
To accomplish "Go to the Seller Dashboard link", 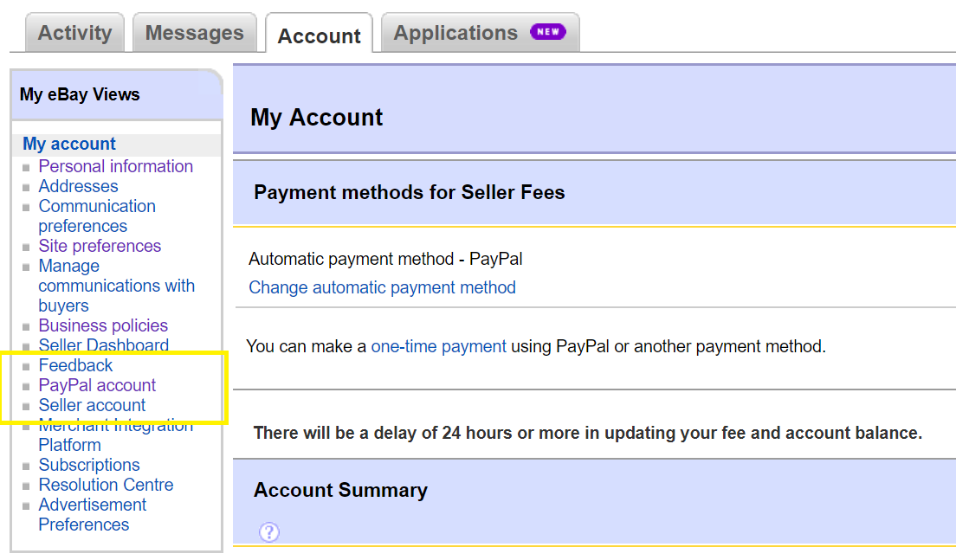I will pyautogui.click(x=104, y=344).
